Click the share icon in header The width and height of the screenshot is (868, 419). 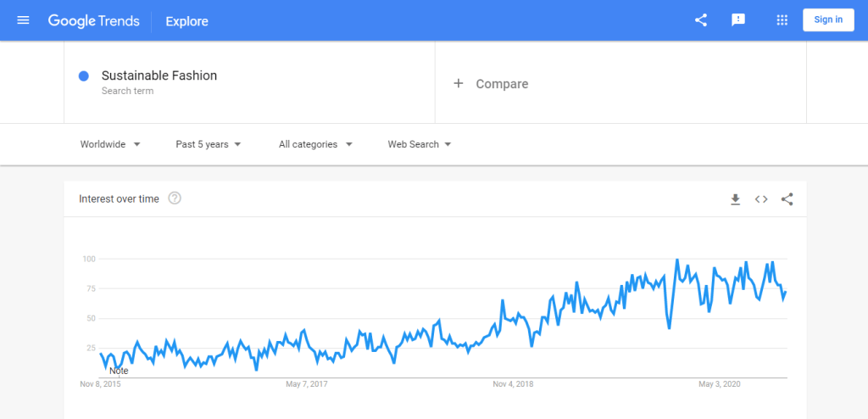click(x=701, y=20)
